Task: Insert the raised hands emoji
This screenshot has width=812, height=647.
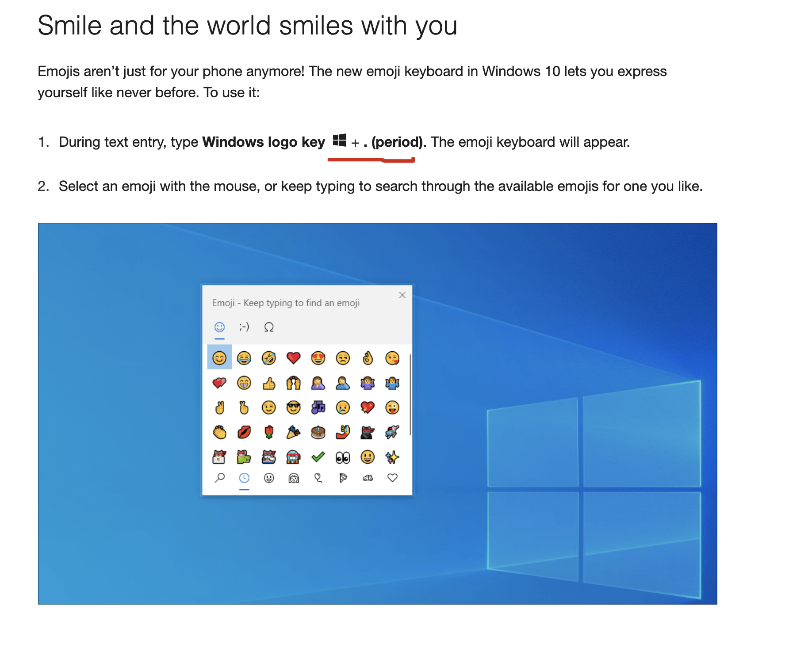Action: click(293, 382)
